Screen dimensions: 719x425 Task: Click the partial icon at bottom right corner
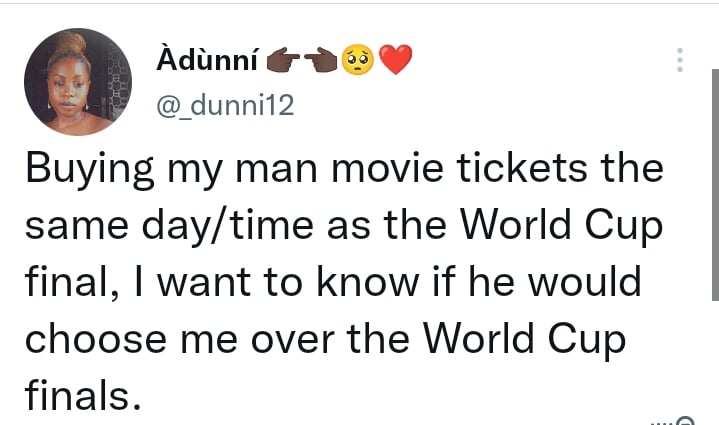(x=684, y=420)
